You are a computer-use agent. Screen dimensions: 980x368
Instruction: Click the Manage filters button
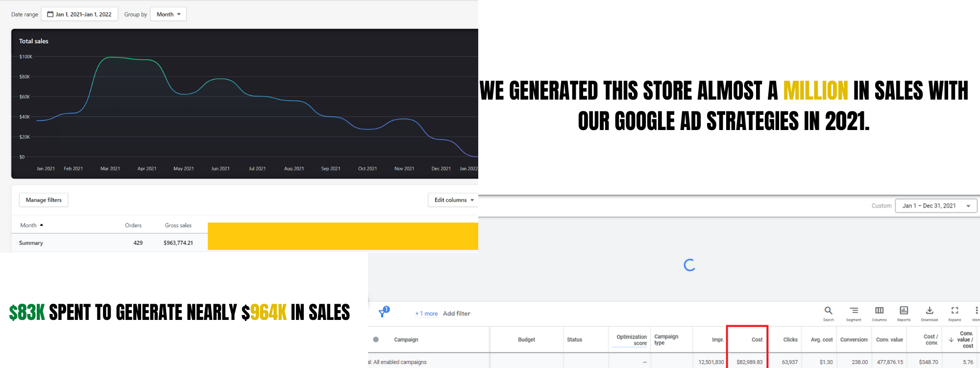click(x=44, y=200)
